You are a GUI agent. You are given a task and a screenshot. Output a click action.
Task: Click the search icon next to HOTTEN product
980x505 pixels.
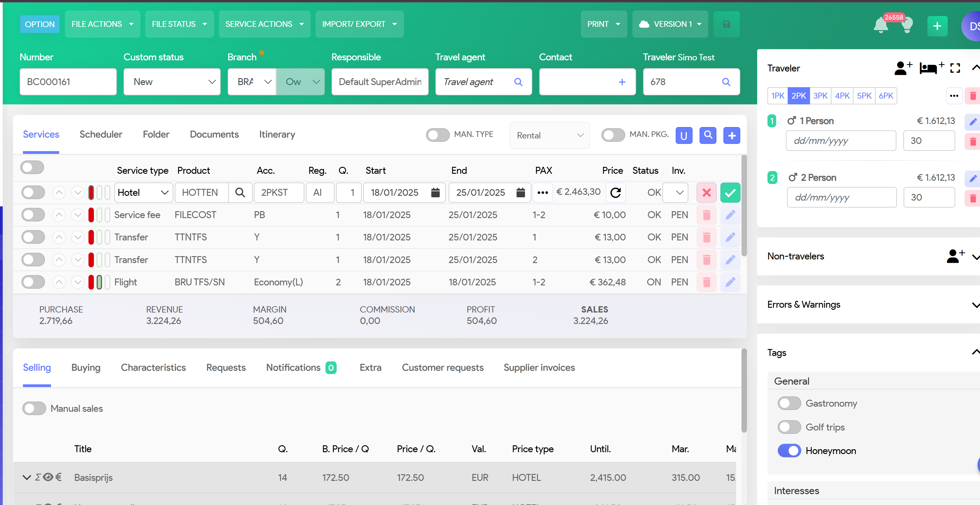pyautogui.click(x=240, y=193)
